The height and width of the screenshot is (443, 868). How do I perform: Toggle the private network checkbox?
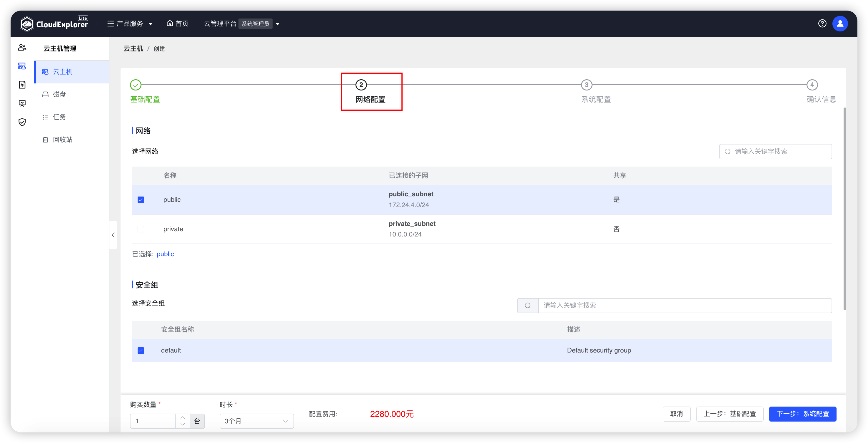[141, 228]
